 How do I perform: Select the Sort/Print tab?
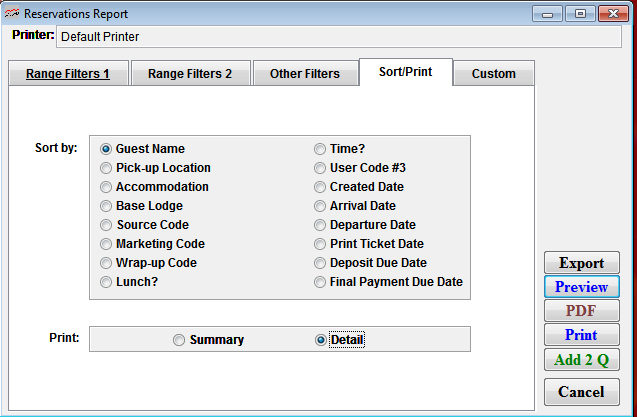pyautogui.click(x=406, y=72)
